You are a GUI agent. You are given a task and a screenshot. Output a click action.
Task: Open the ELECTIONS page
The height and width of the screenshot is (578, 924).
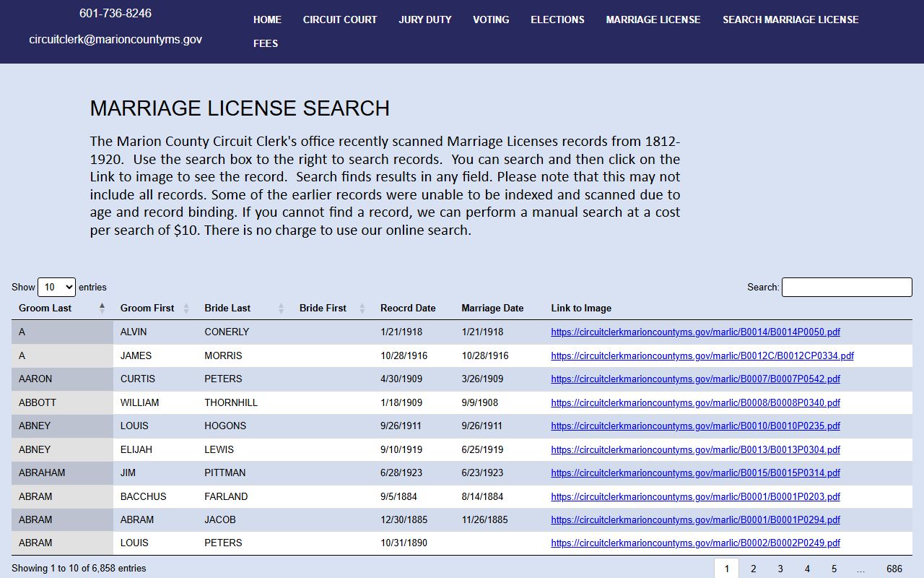click(x=557, y=20)
